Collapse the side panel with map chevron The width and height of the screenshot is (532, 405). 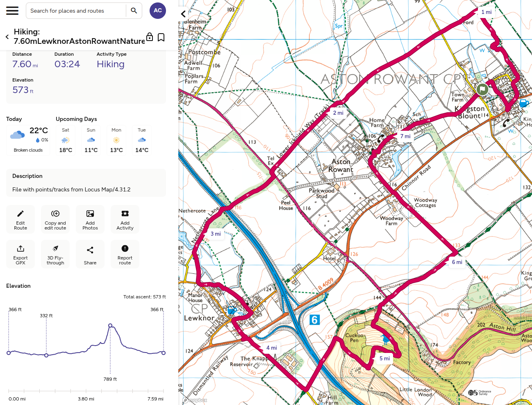184,14
